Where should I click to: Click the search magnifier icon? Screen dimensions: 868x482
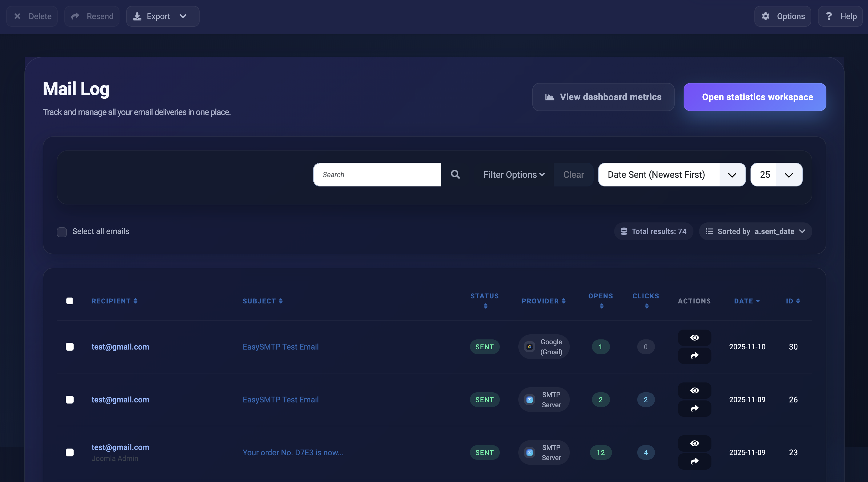455,175
